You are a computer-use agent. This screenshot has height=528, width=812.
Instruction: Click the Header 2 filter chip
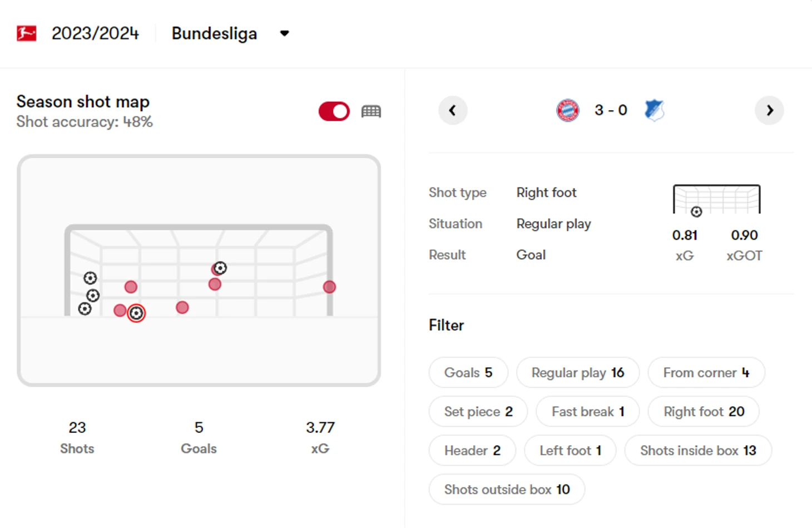coord(472,451)
